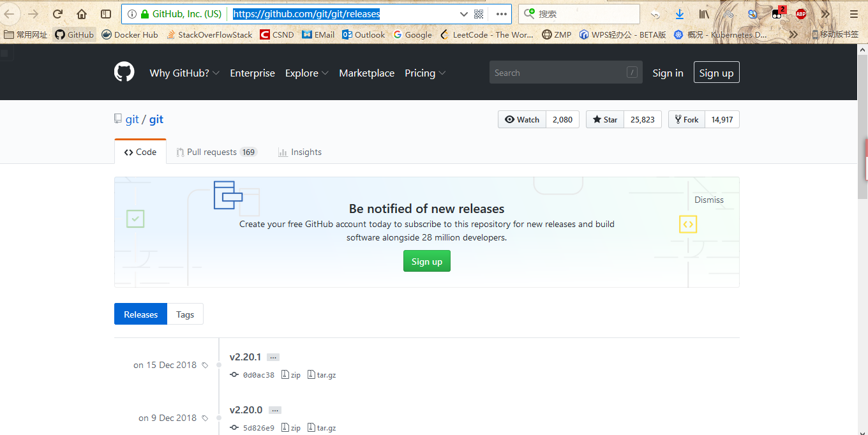Click the green padlock security icon
Viewport: 868px width, 435px height.
point(145,14)
